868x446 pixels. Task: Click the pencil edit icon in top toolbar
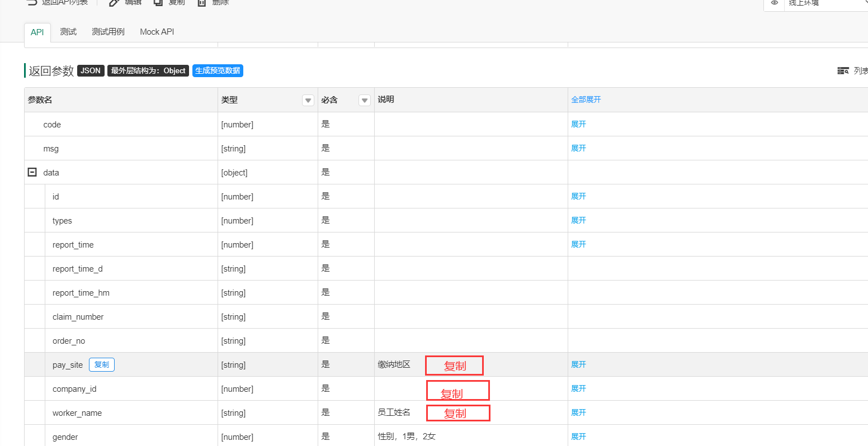click(x=114, y=3)
